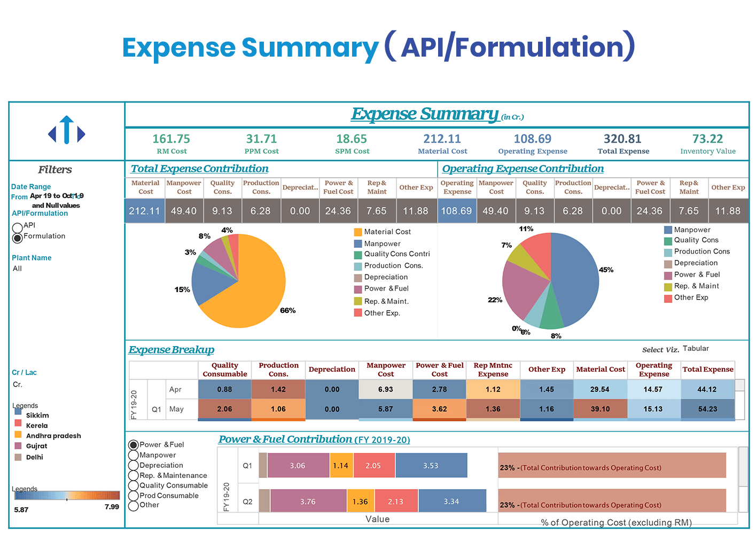
Task: Click the navigation arrows icon above Filters
Action: [x=66, y=130]
